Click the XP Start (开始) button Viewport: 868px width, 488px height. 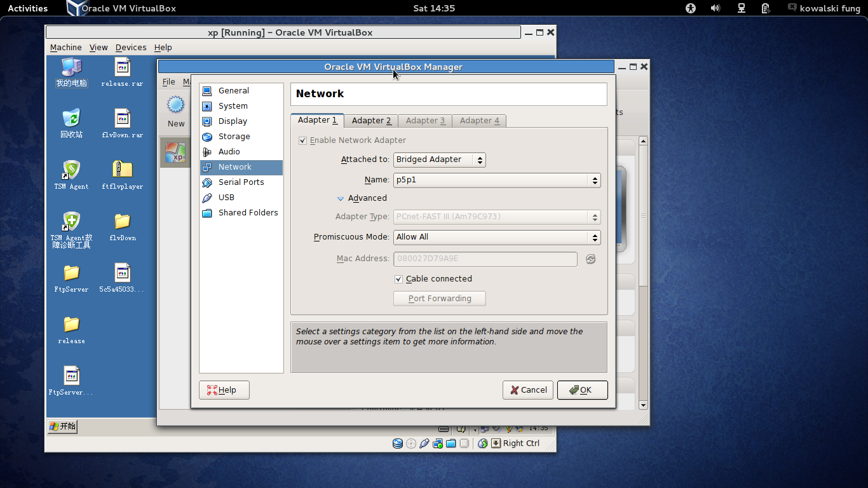click(63, 426)
